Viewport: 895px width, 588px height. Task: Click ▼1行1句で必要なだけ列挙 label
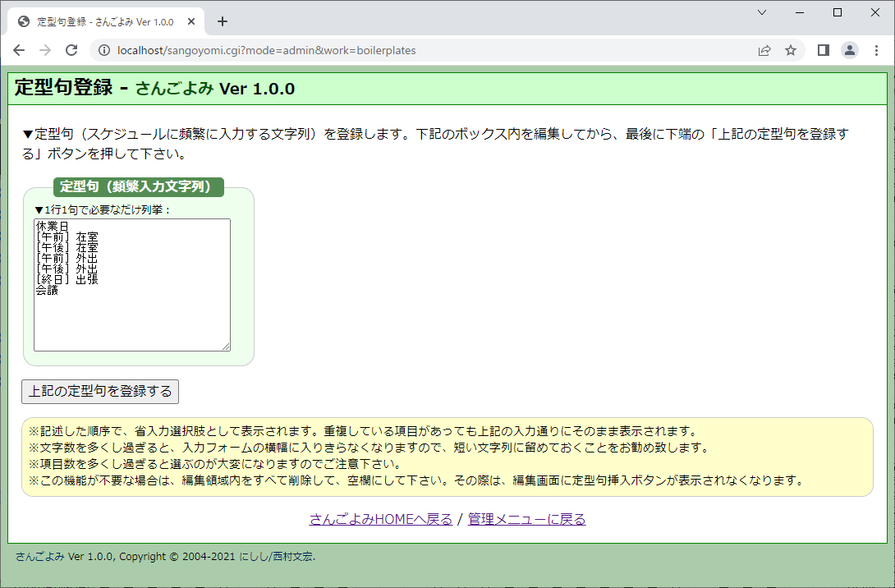(103, 209)
